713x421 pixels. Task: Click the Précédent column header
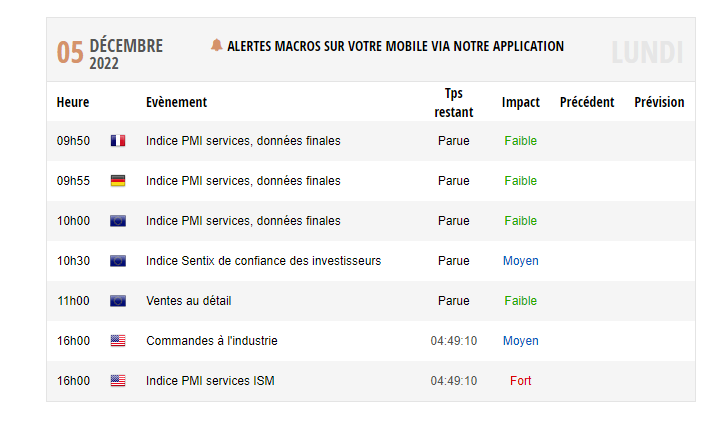point(587,102)
